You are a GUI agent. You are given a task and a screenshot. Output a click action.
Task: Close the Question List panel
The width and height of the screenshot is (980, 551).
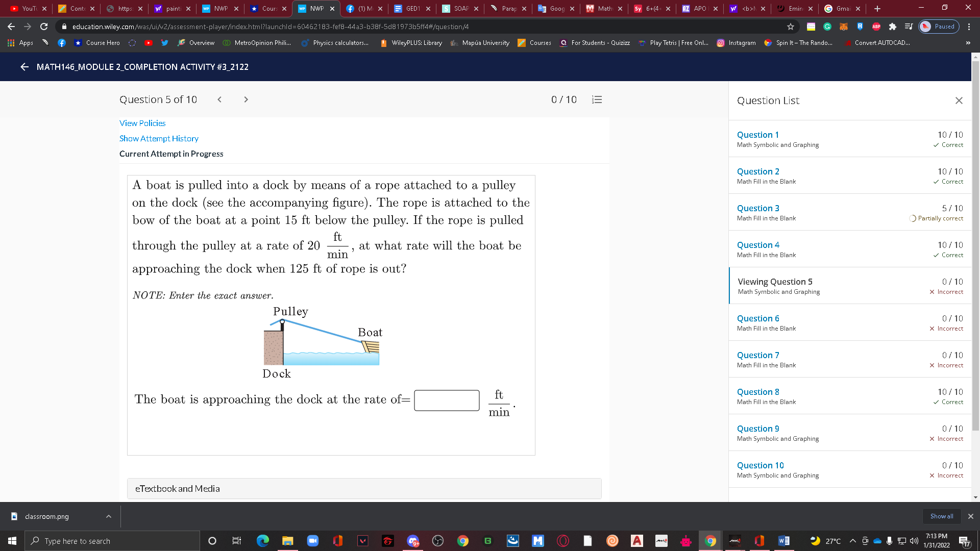[x=959, y=101]
